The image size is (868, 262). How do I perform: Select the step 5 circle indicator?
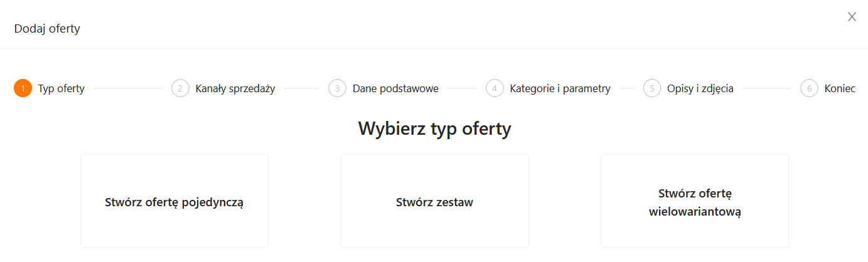coord(652,88)
